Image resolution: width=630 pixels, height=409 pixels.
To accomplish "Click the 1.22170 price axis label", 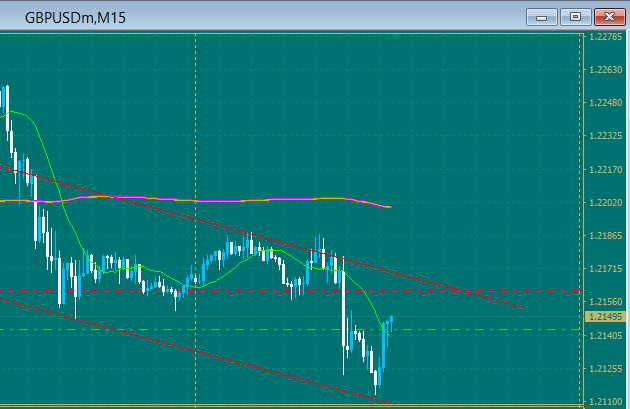I will [605, 170].
